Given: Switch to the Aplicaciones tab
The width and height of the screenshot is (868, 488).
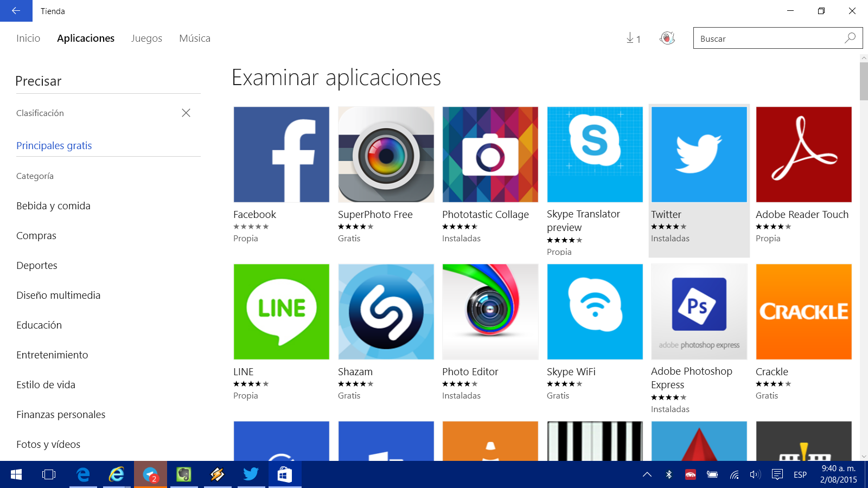Looking at the screenshot, I should [x=86, y=38].
